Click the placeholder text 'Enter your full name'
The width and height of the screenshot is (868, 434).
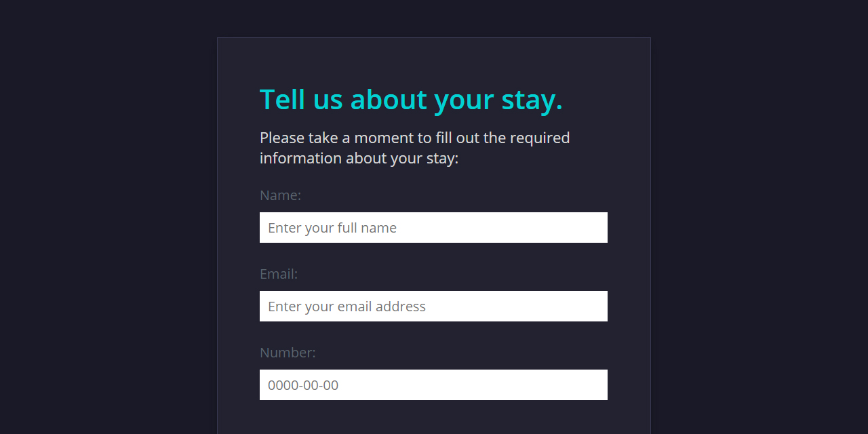point(332,227)
